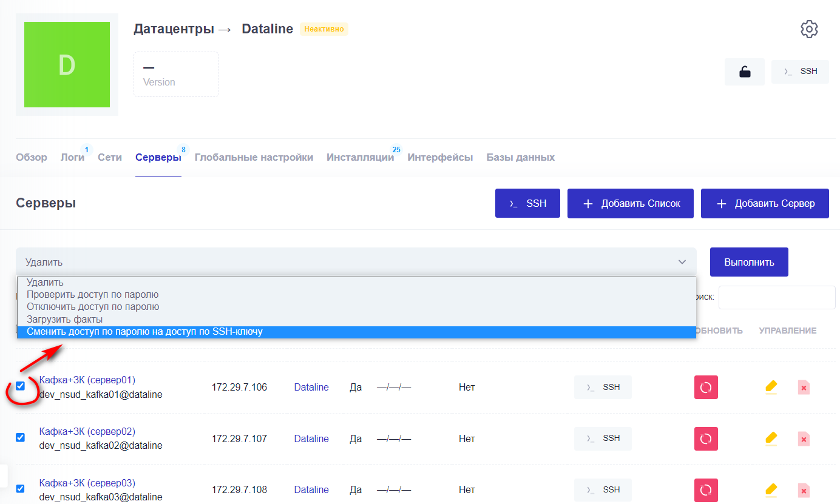840x504 pixels.
Task: Open the edit pencil for сервер01
Action: 771,387
